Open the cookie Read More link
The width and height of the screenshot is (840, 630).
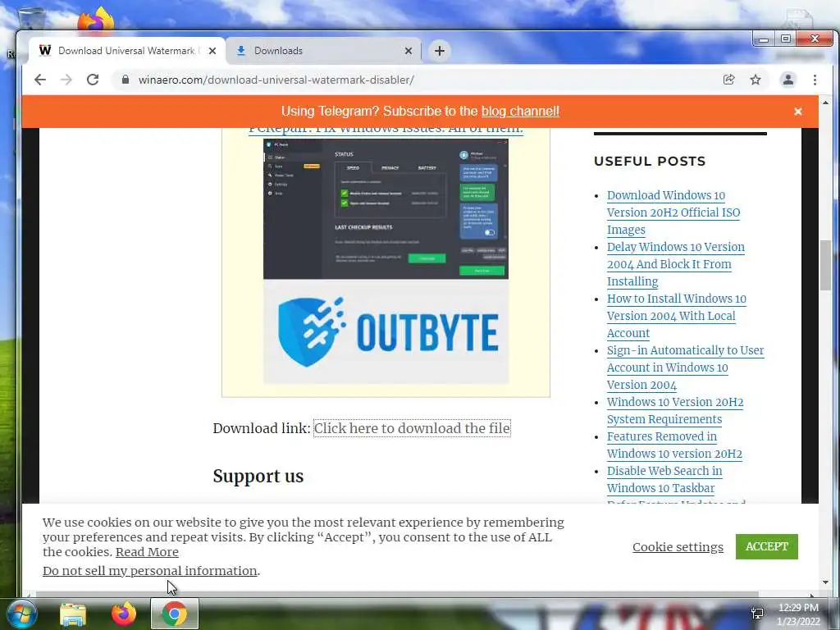point(147,552)
